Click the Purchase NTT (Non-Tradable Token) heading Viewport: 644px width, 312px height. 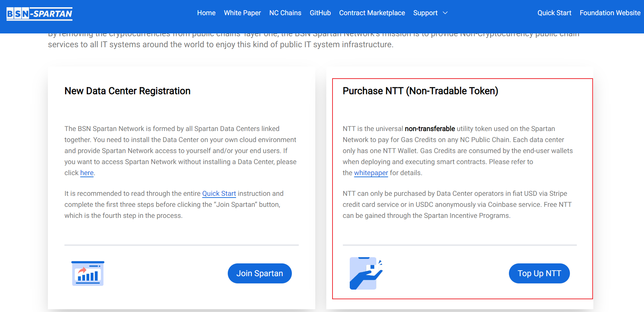pyautogui.click(x=420, y=91)
